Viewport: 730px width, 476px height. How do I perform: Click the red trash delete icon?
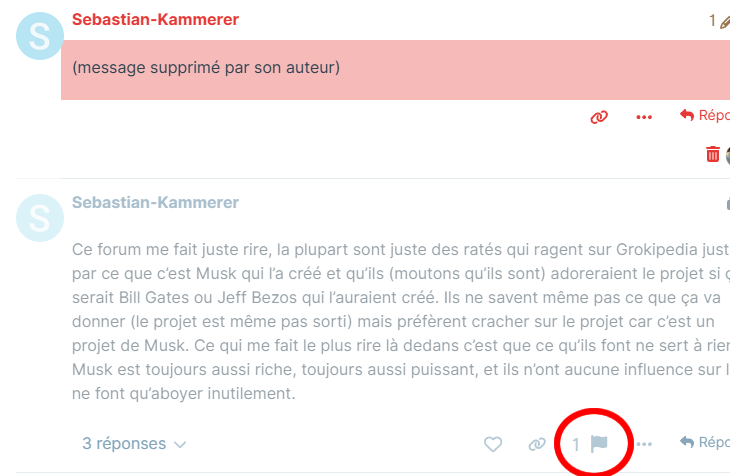coord(713,154)
